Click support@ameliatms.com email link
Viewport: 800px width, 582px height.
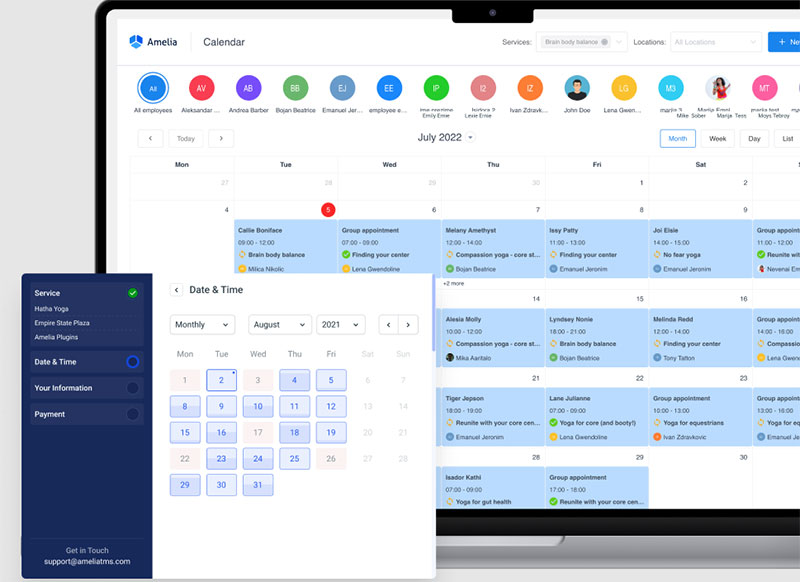(87, 561)
